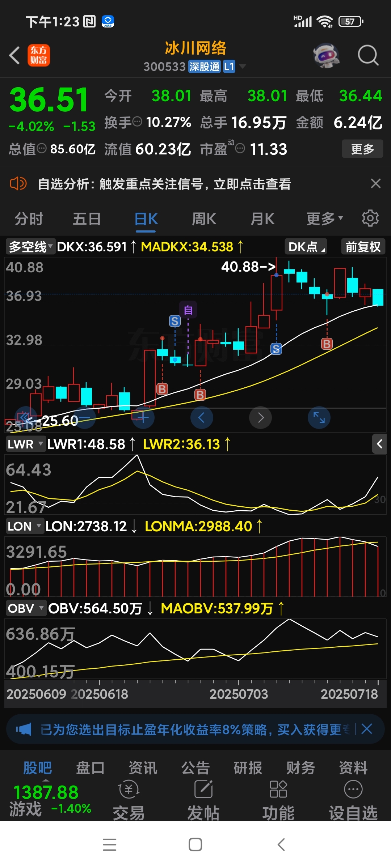Switch to 分时 chart tab

click(x=29, y=219)
